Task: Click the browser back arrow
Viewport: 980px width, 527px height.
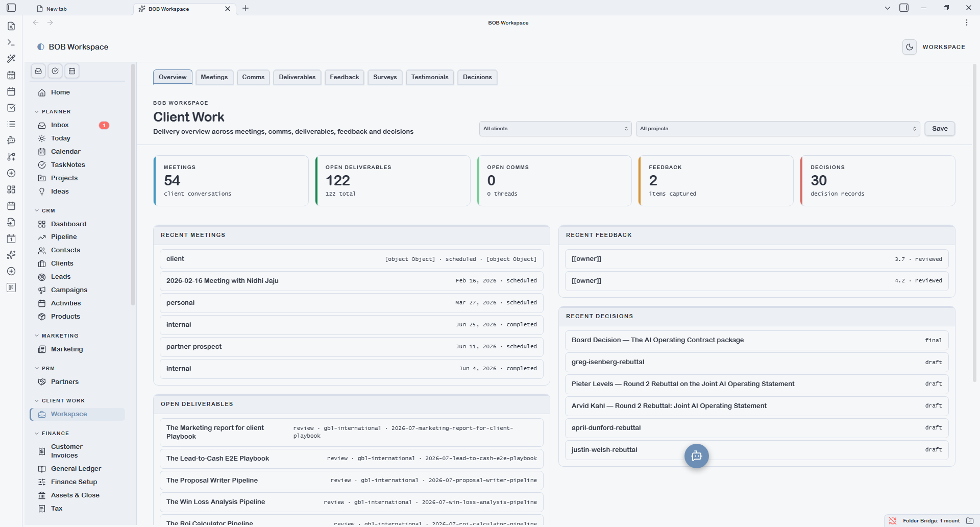Action: [x=36, y=22]
